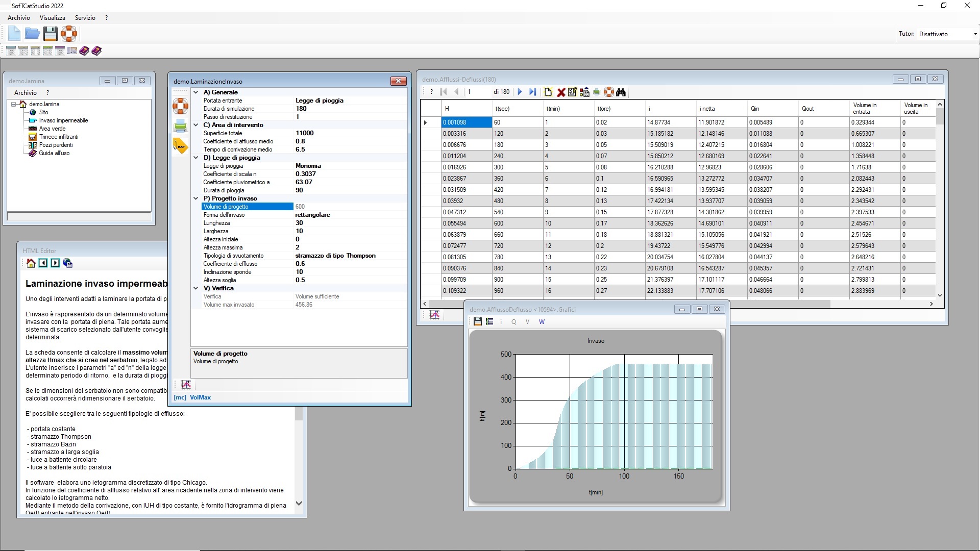Open file with the blue folder icon
The width and height of the screenshot is (980, 551).
pyautogui.click(x=32, y=34)
